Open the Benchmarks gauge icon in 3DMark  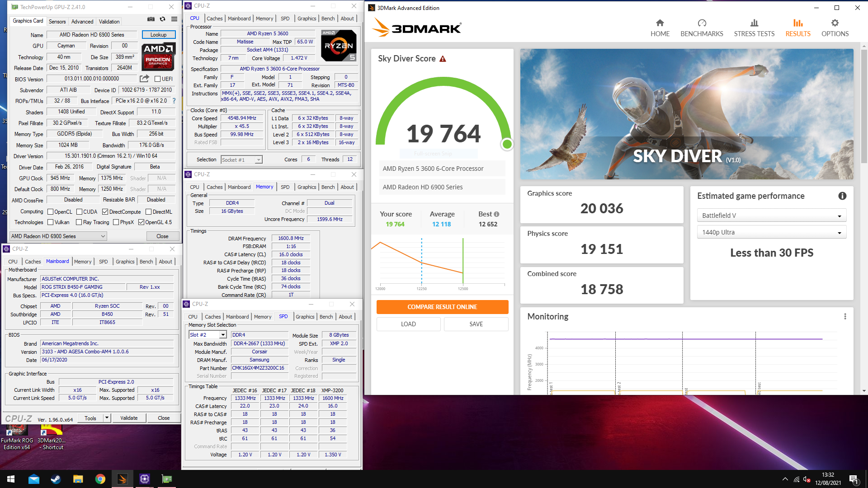point(702,23)
